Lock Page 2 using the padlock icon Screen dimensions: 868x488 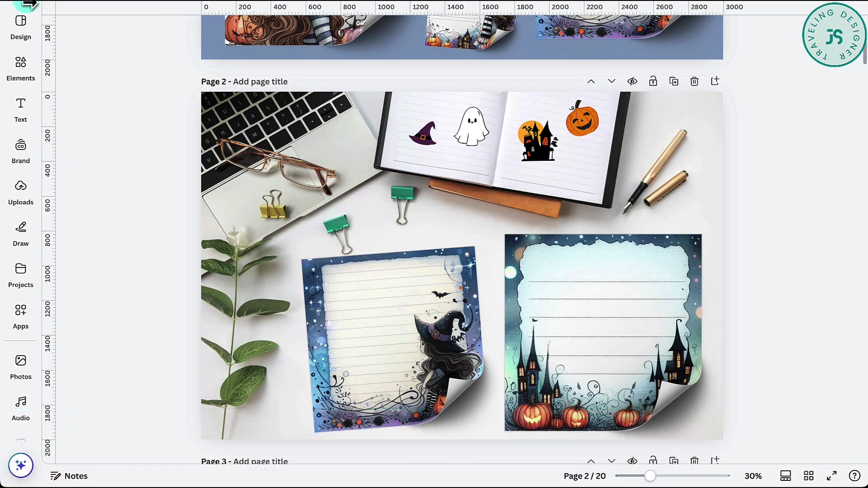[653, 81]
